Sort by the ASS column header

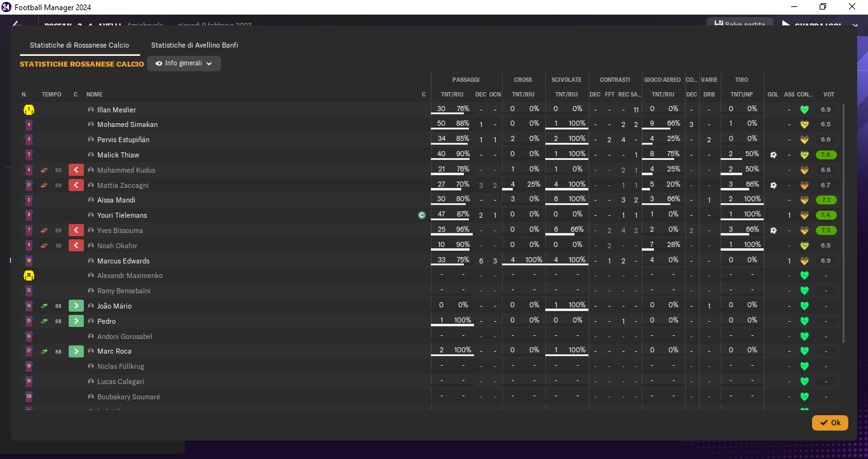click(x=789, y=95)
